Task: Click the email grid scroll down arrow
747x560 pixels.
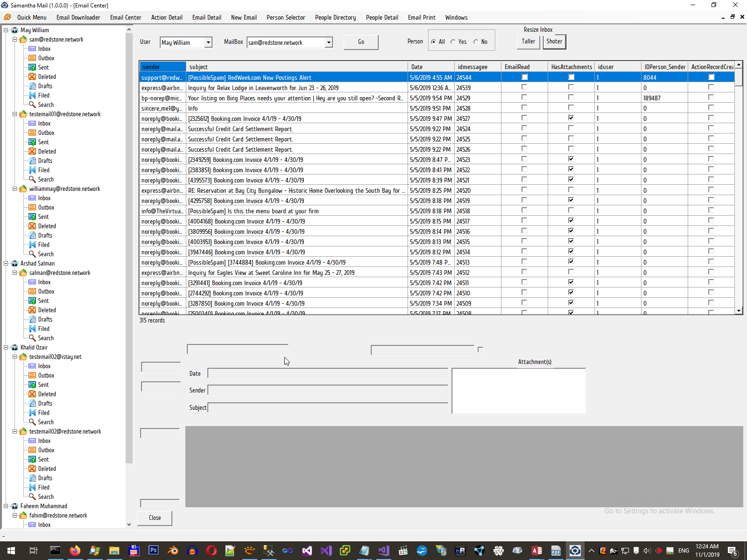Action: tap(739, 311)
